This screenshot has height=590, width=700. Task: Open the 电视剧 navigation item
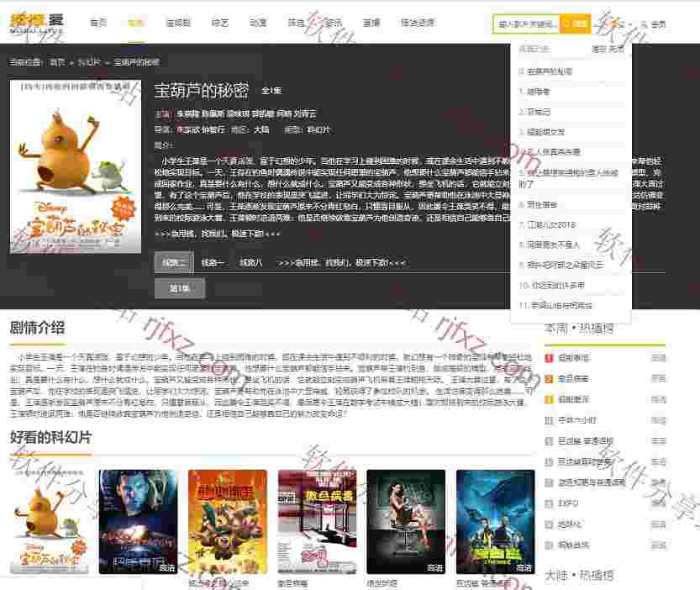(178, 23)
